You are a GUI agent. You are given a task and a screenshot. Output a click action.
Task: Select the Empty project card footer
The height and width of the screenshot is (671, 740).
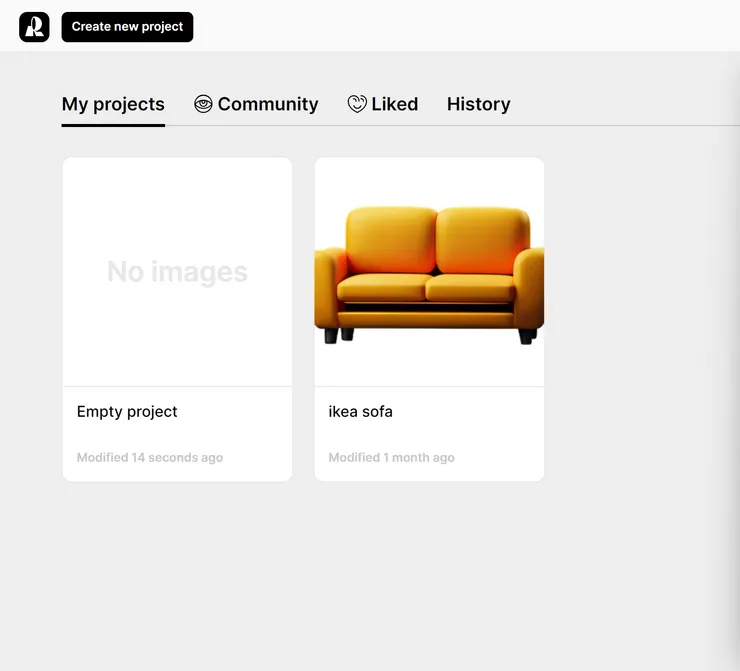tap(177, 434)
